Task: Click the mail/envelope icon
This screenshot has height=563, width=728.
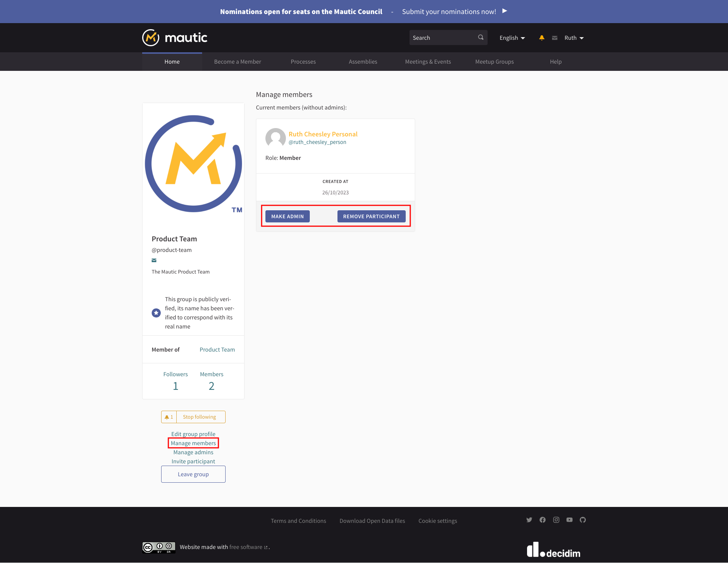Action: pos(554,38)
